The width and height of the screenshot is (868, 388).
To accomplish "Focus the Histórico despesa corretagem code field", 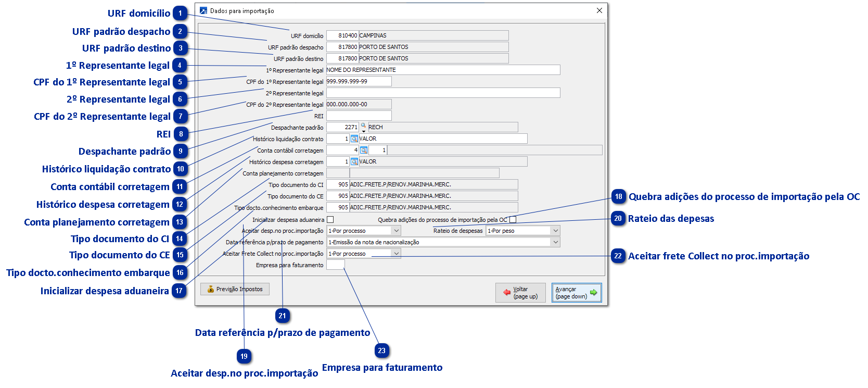I will (338, 161).
